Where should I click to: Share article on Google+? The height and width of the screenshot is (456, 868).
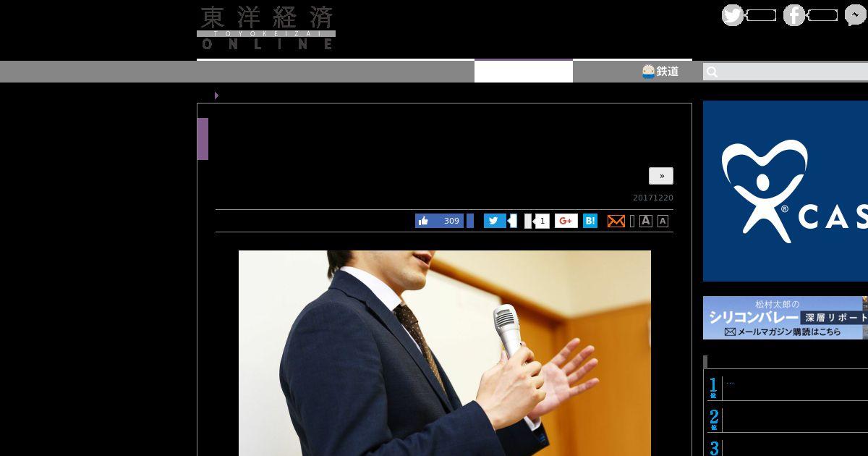[566, 221]
